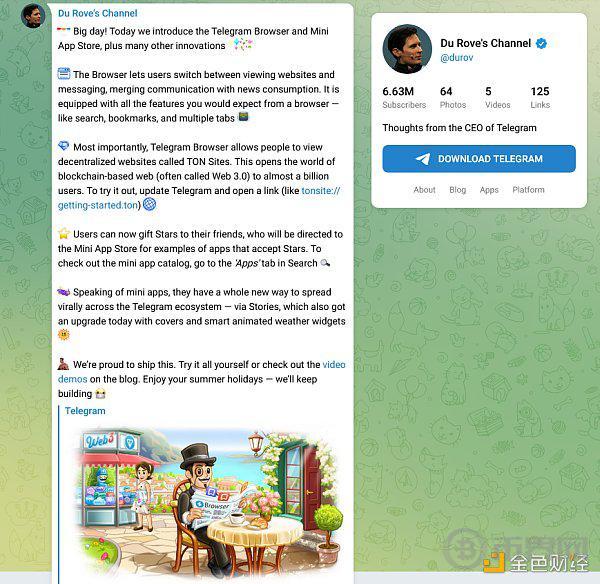Screen dimensions: 600x584
Task: Open the Telegram blog preview illustration
Action: pyautogui.click(x=207, y=503)
